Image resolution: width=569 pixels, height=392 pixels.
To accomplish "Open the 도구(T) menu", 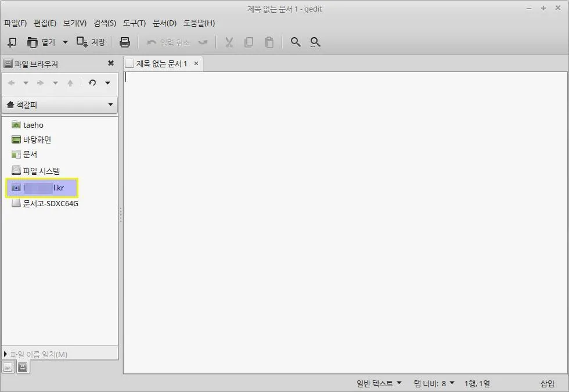I will point(134,23).
